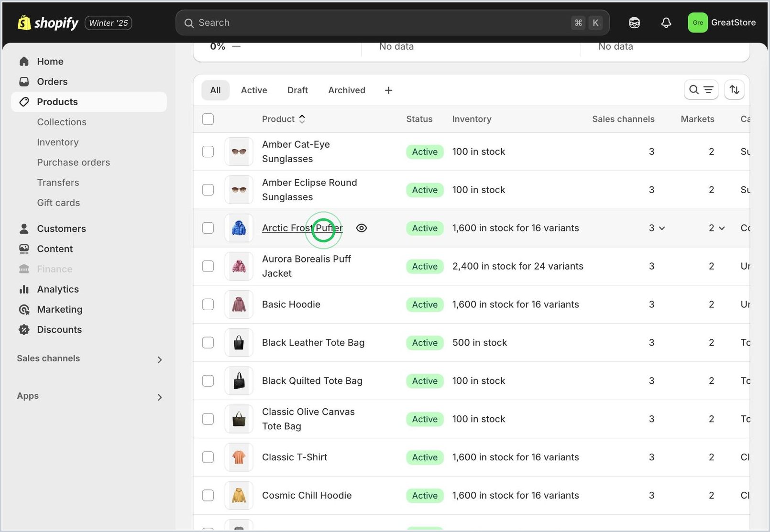The width and height of the screenshot is (770, 532).
Task: Click the Orders inbox icon
Action: point(24,82)
